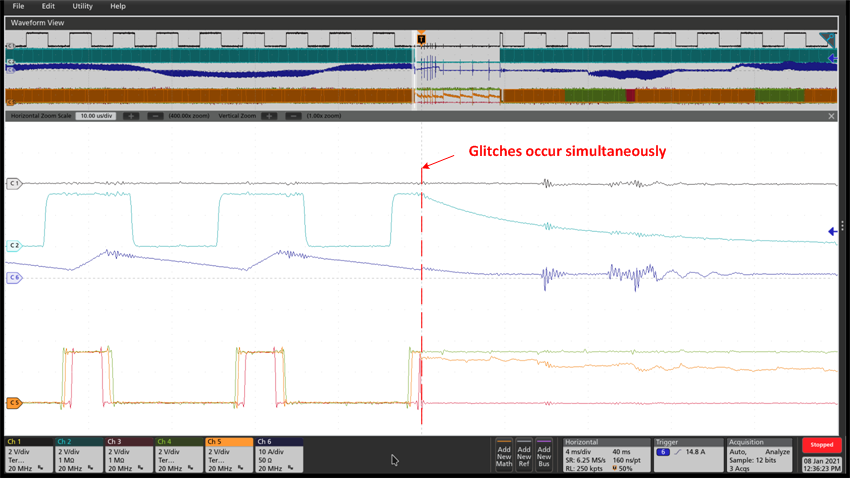This screenshot has width=851, height=479.
Task: Click the trigger source 6 badge
Action: [663, 452]
